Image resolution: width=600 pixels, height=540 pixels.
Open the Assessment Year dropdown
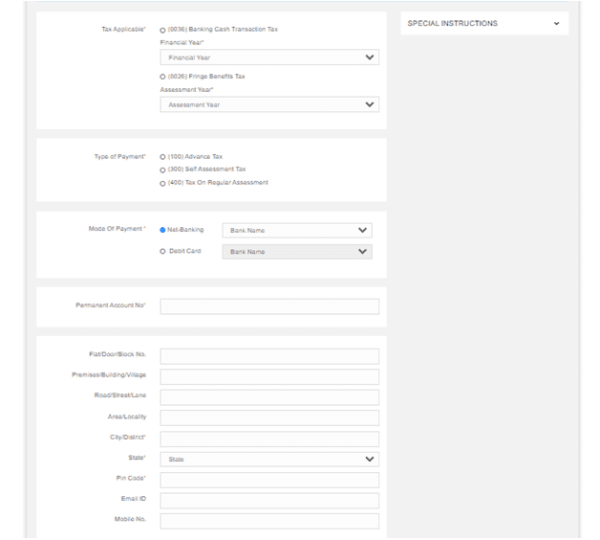point(269,104)
